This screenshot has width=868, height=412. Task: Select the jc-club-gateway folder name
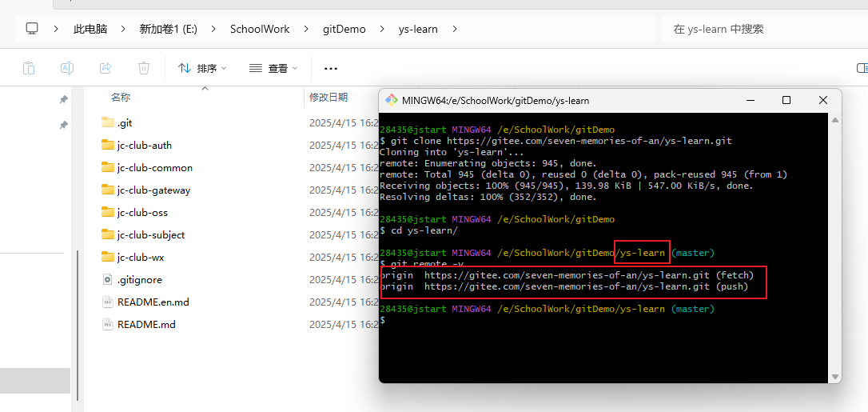coord(154,190)
